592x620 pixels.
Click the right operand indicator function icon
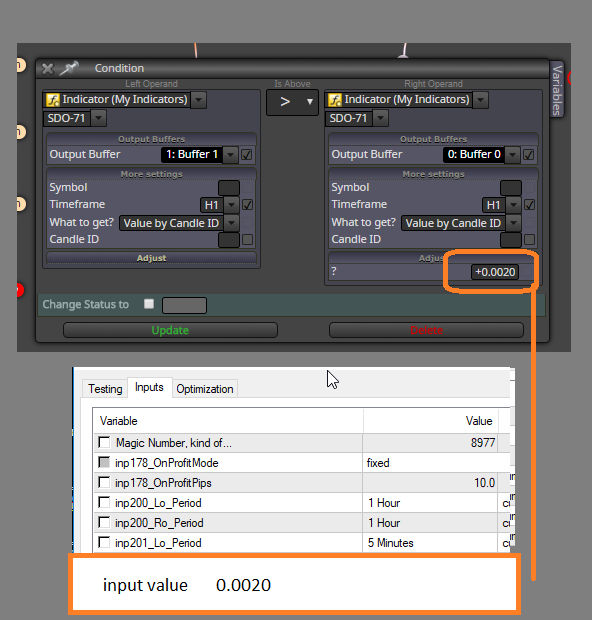tap(335, 100)
